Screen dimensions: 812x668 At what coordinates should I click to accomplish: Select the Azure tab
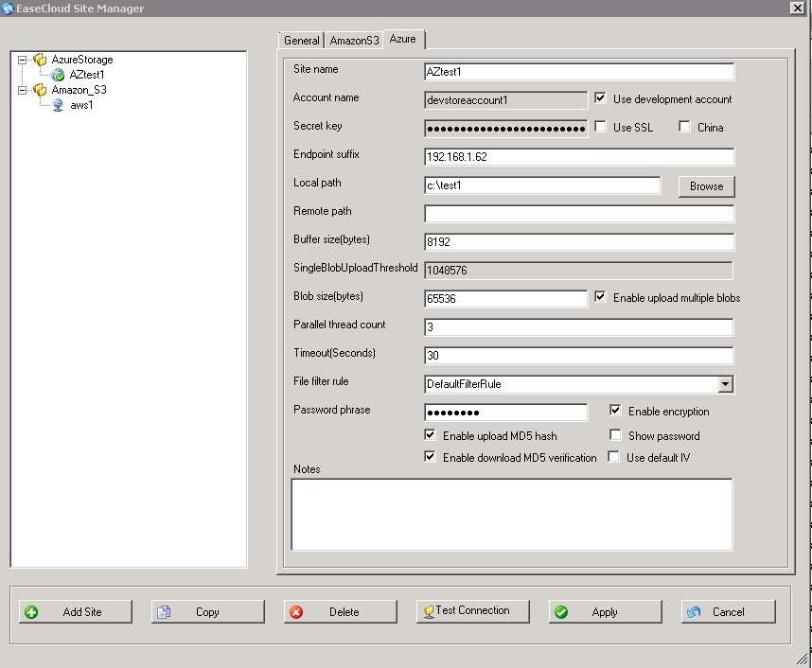coord(403,39)
